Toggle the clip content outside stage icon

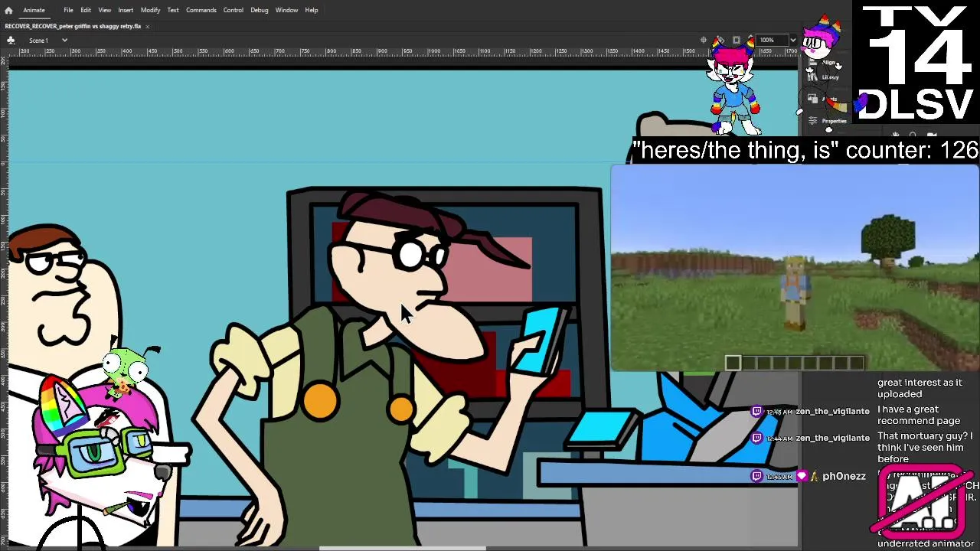(737, 40)
